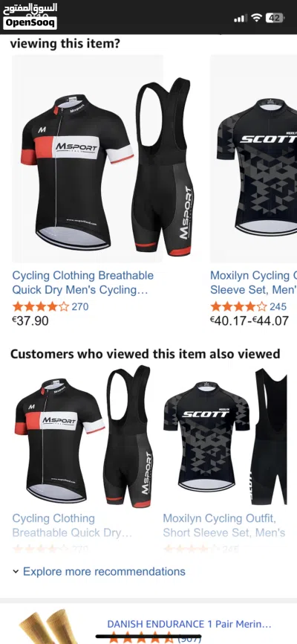The height and width of the screenshot is (644, 297).
Task: Open DANISH ENDURANCE 1 Pair Merino link
Action: pos(189,624)
